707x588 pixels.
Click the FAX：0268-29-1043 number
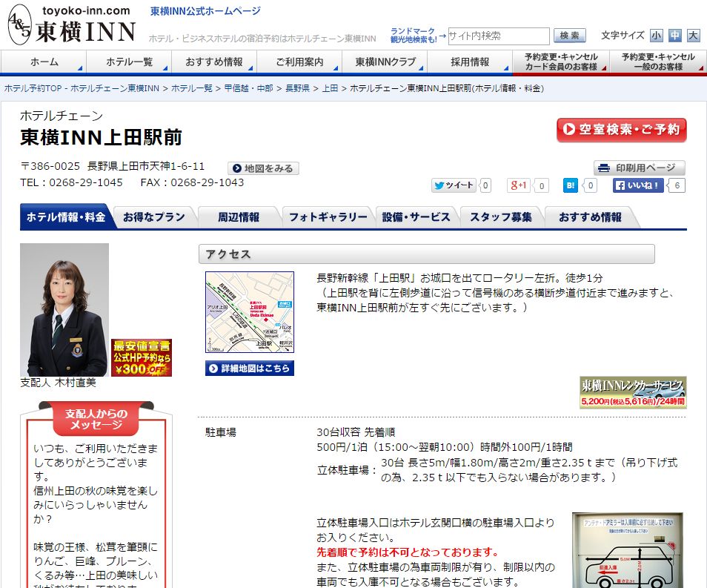click(x=192, y=182)
